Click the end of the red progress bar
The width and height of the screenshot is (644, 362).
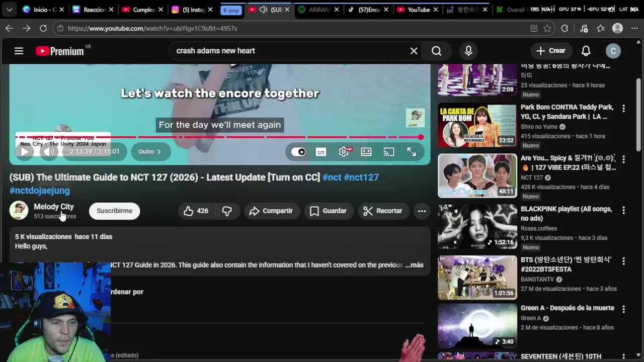click(421, 137)
